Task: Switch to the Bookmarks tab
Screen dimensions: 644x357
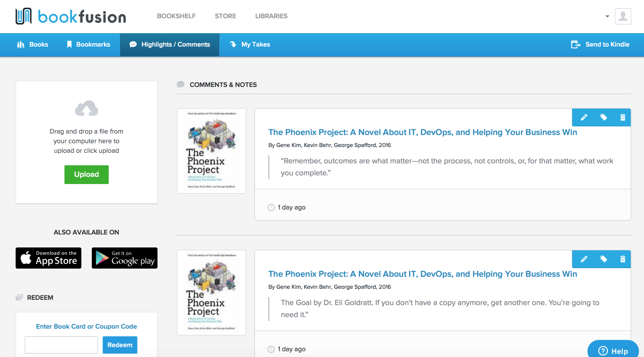Action: click(88, 45)
